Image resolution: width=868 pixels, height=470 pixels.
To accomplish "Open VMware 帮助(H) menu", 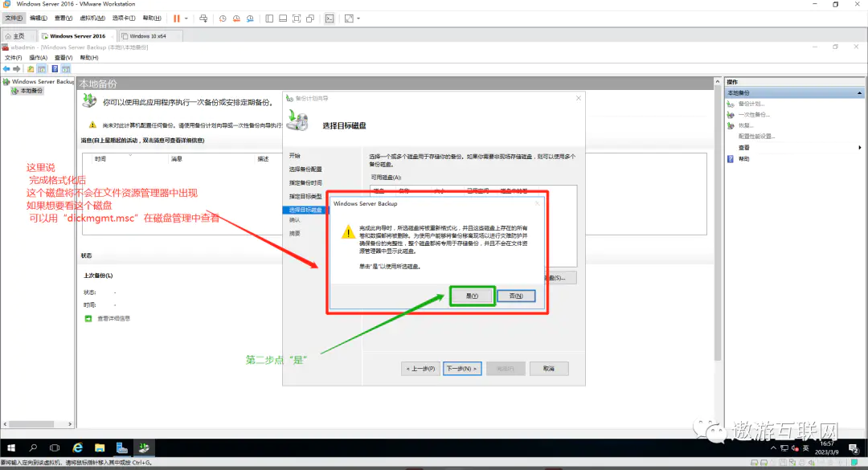I will (x=152, y=18).
